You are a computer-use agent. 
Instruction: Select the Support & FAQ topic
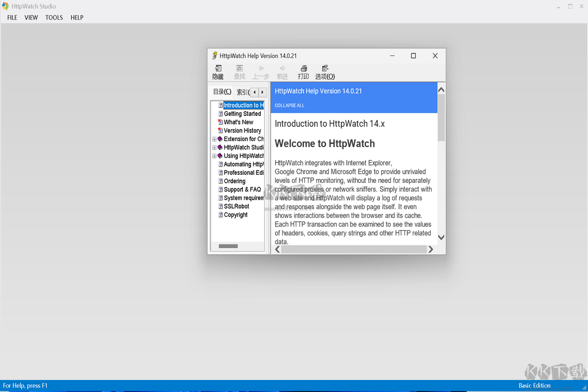(242, 189)
